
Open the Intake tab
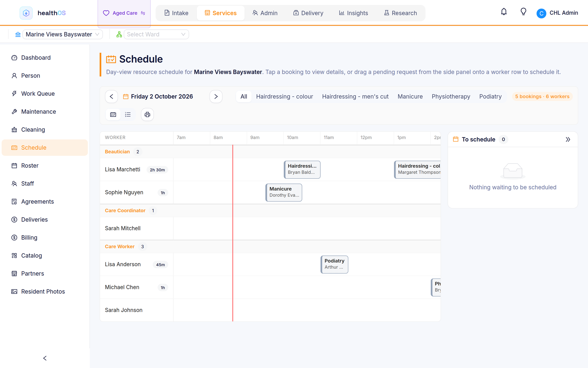click(x=176, y=13)
